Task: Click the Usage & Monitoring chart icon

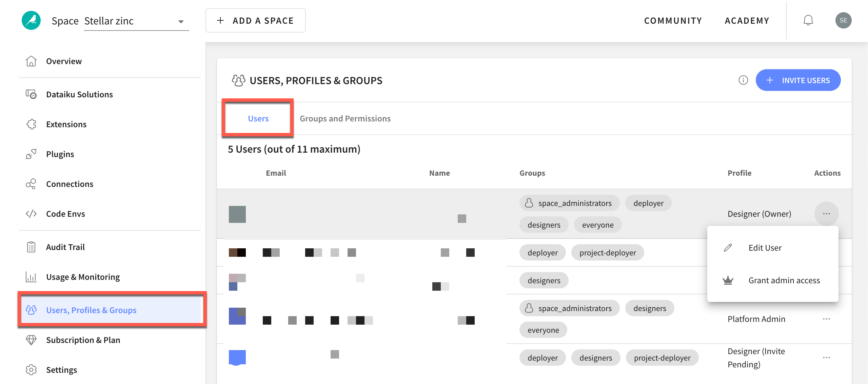Action: pos(31,277)
